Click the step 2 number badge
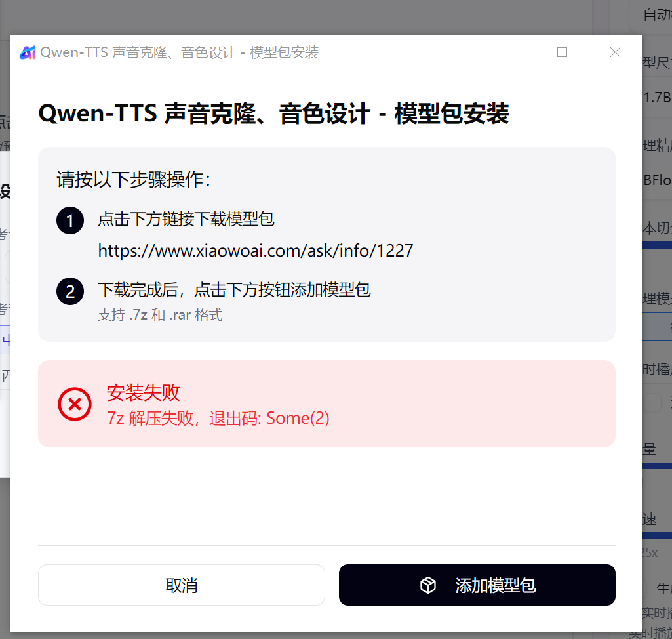672x639 pixels. point(70,291)
